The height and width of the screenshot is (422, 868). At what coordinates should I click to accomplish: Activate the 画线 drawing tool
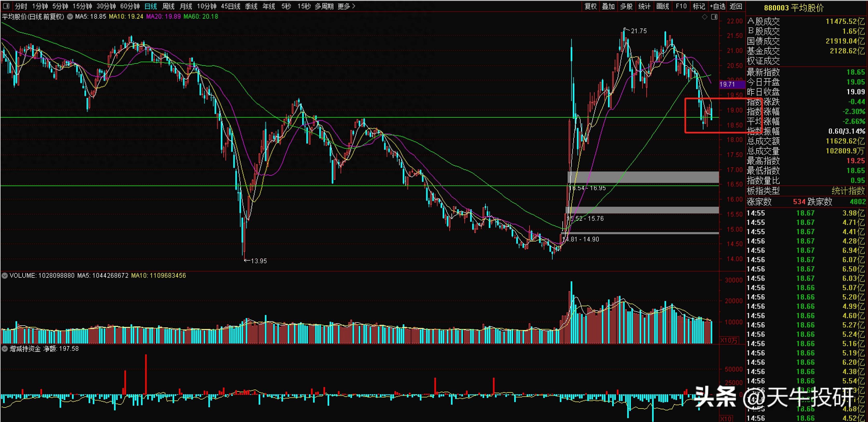(662, 6)
